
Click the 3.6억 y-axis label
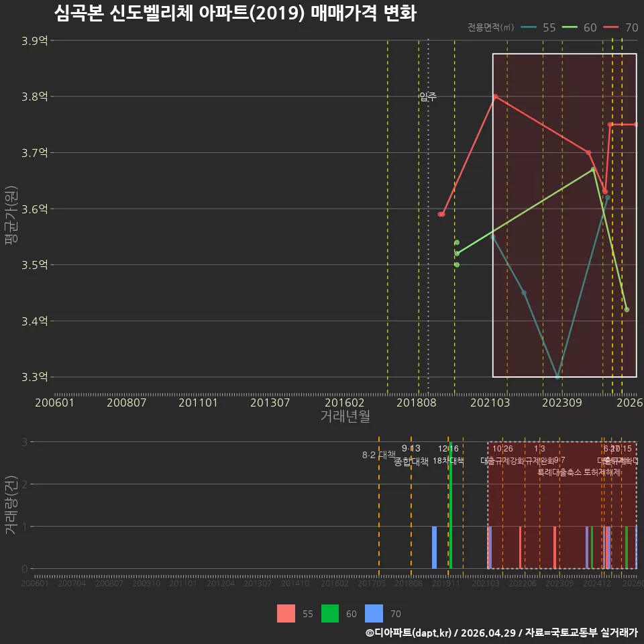click(34, 209)
